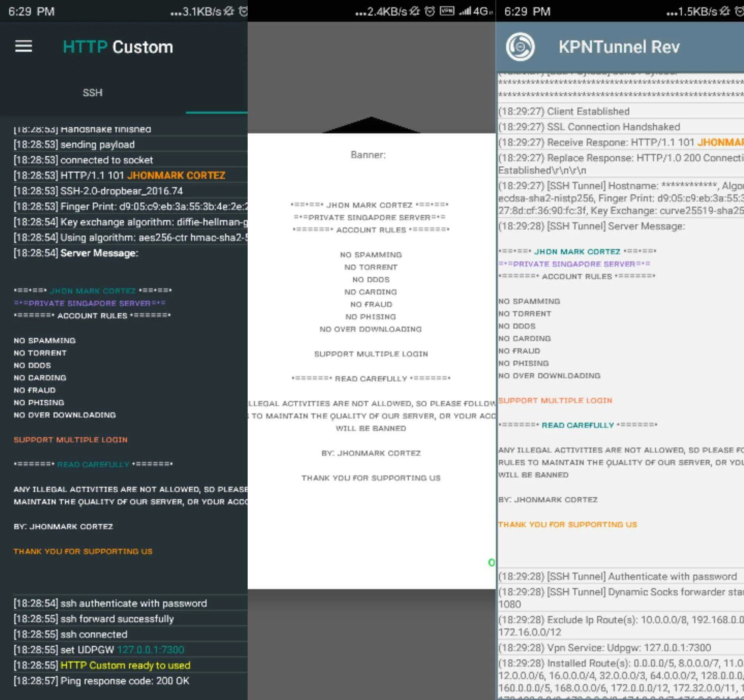Tap the 6:29 PM clock above HTTP Custom
The image size is (744, 700).
coord(31,11)
